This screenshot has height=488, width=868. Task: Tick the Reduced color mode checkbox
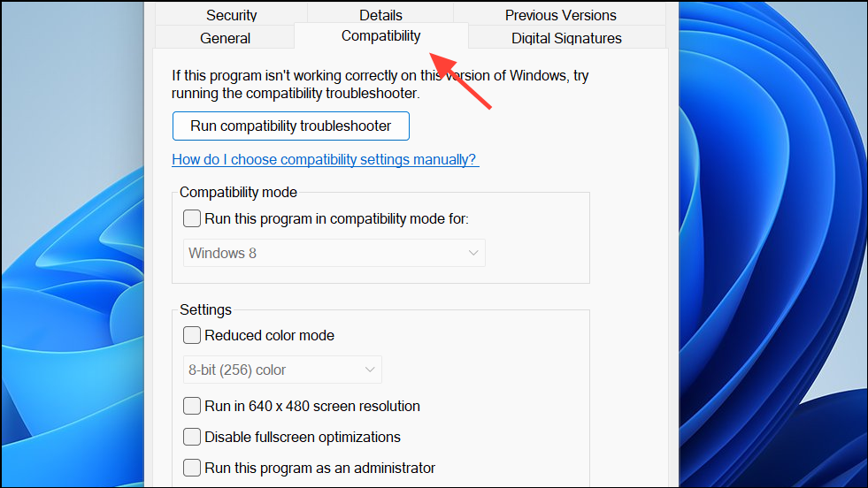192,335
